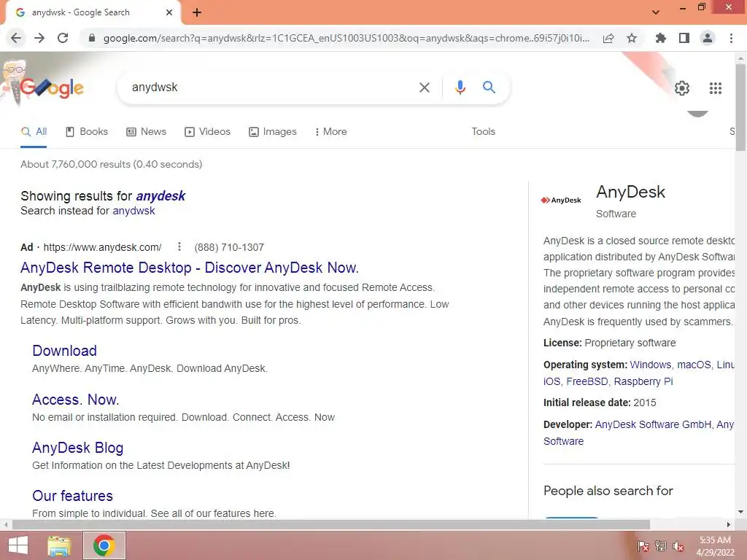The height and width of the screenshot is (560, 747).
Task: Open Google search settings gear
Action: click(682, 88)
